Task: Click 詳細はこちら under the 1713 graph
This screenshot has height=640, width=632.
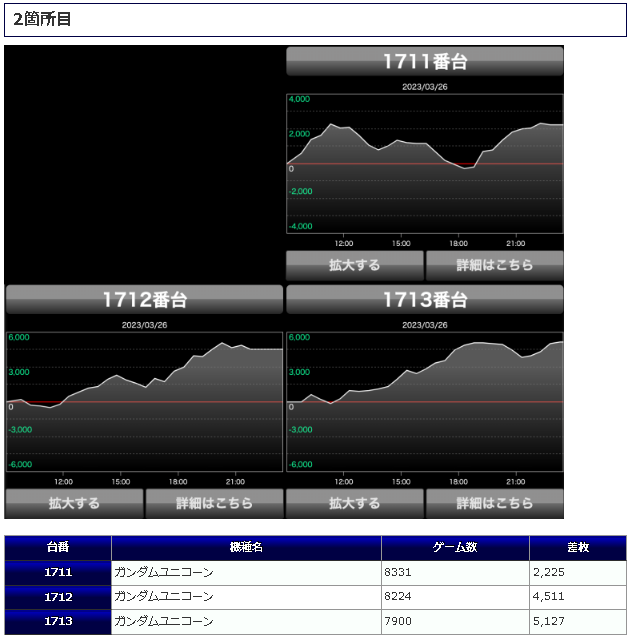Action: 495,503
